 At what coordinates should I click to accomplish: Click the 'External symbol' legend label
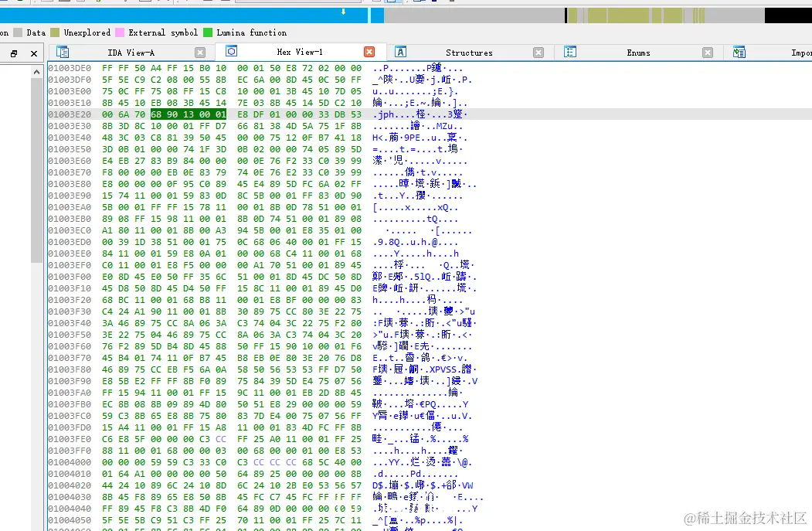pos(163,32)
